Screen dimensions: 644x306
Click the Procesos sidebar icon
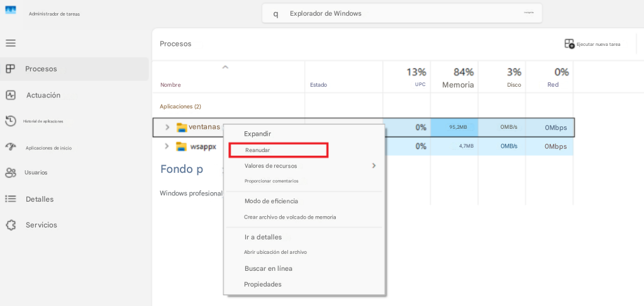click(x=10, y=69)
